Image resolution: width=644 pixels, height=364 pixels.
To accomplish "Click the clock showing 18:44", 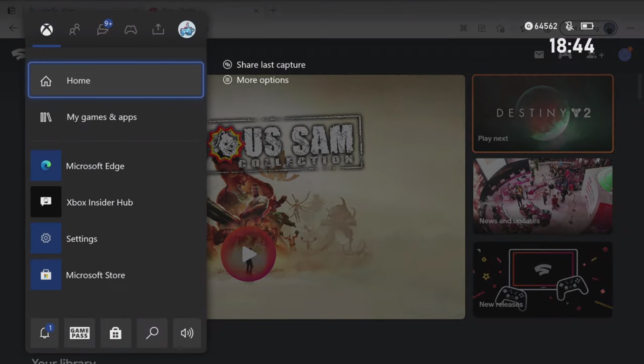I will (x=572, y=46).
